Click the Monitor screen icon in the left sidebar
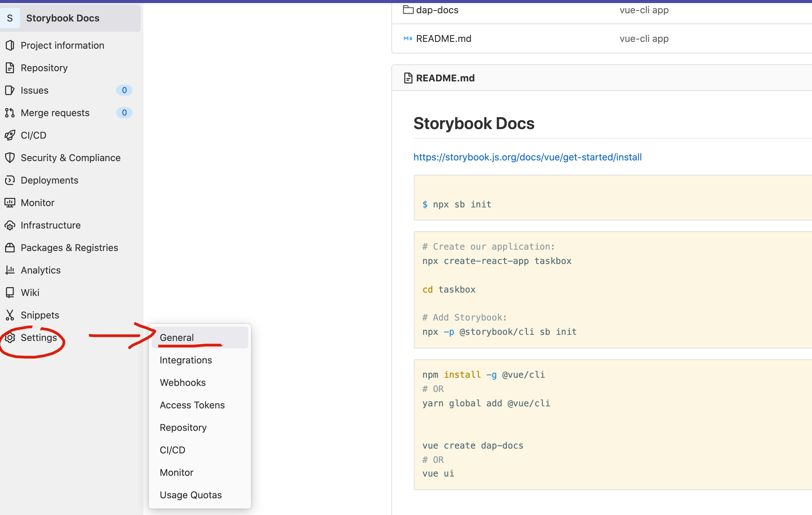The image size is (812, 515). [10, 203]
